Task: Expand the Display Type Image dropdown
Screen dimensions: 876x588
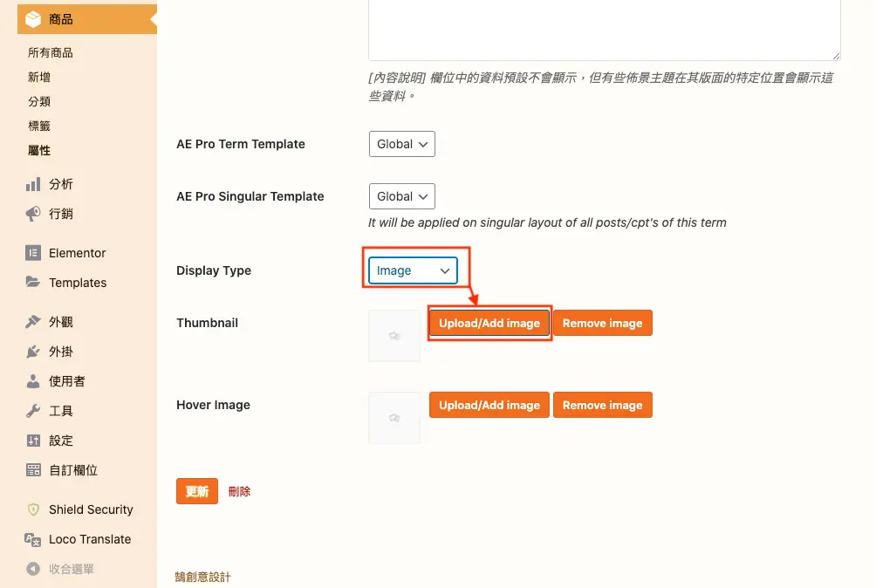Action: tap(413, 270)
